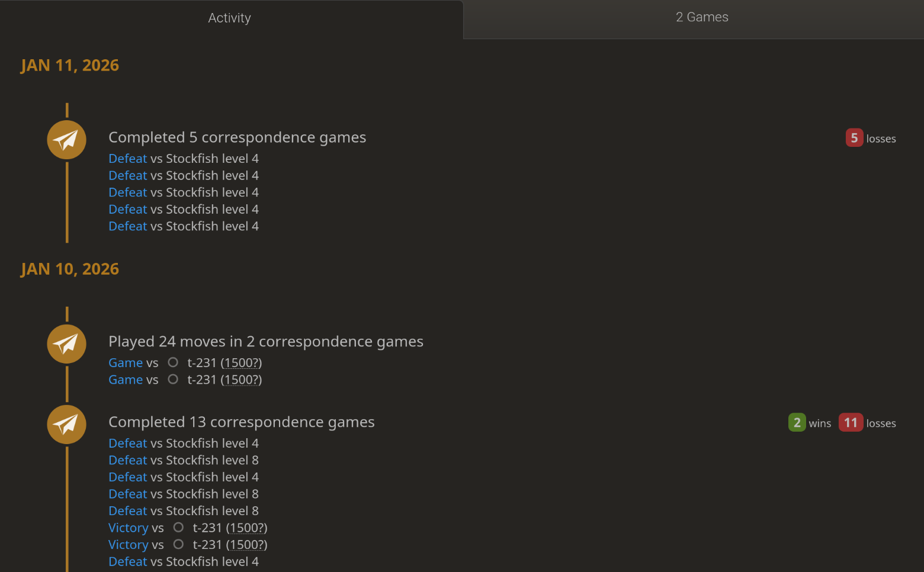Viewport: 924px width, 572px height.
Task: Open the first Game link versus t-231
Action: (x=126, y=363)
